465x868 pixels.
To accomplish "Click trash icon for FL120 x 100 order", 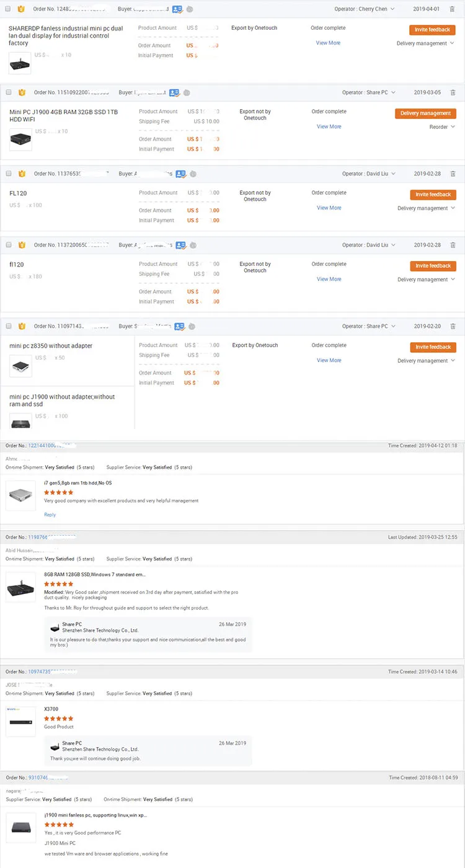I will [453, 174].
